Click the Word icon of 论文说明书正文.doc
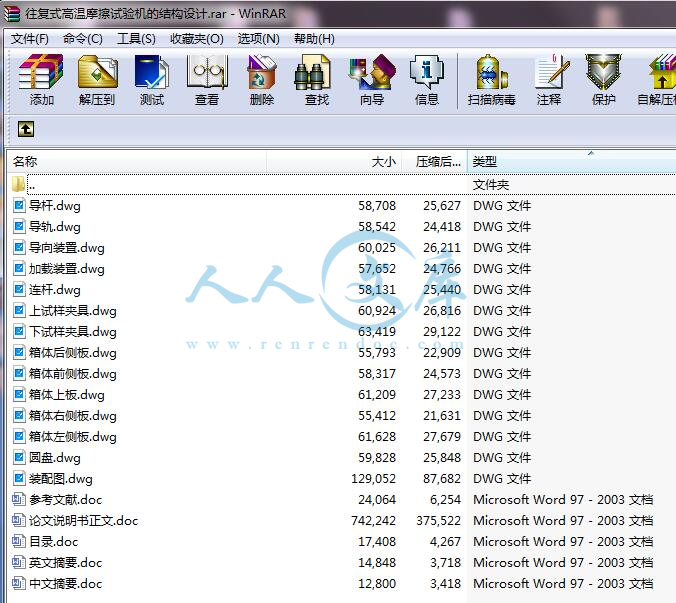The width and height of the screenshot is (676, 603). coord(19,520)
